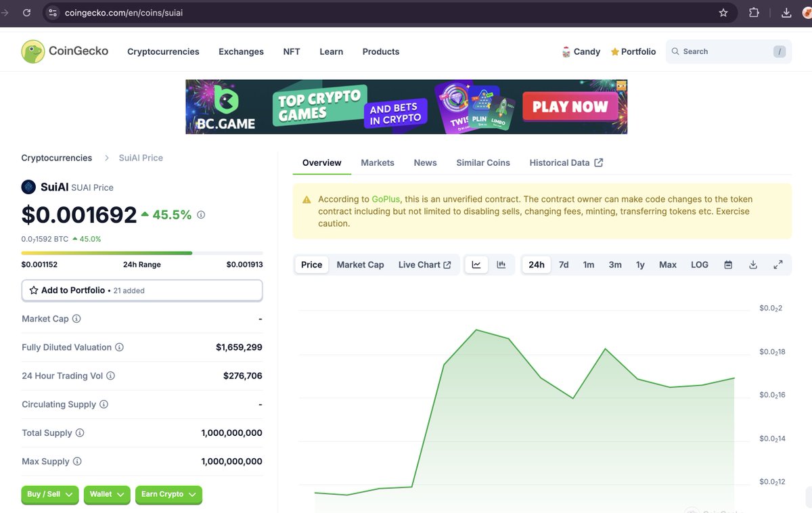The width and height of the screenshot is (812, 513).
Task: Open the Historical Data tab
Action: (566, 162)
